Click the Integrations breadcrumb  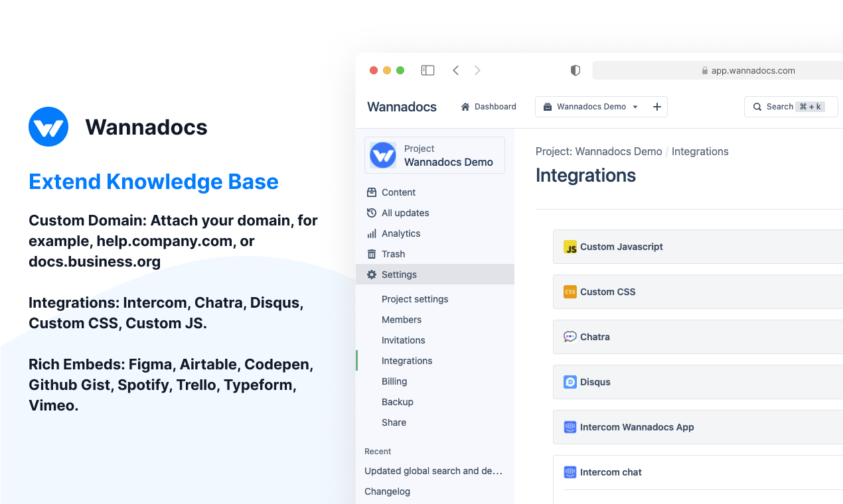pyautogui.click(x=700, y=151)
